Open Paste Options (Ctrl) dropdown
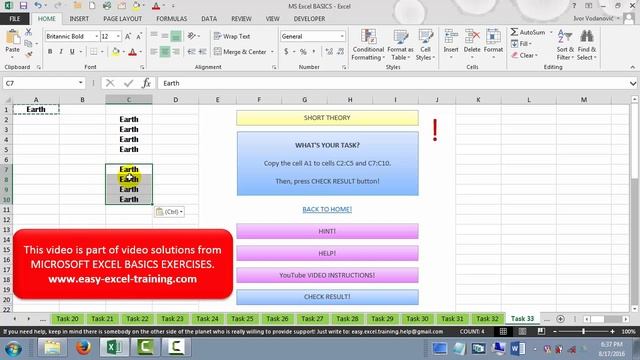 pos(169,211)
